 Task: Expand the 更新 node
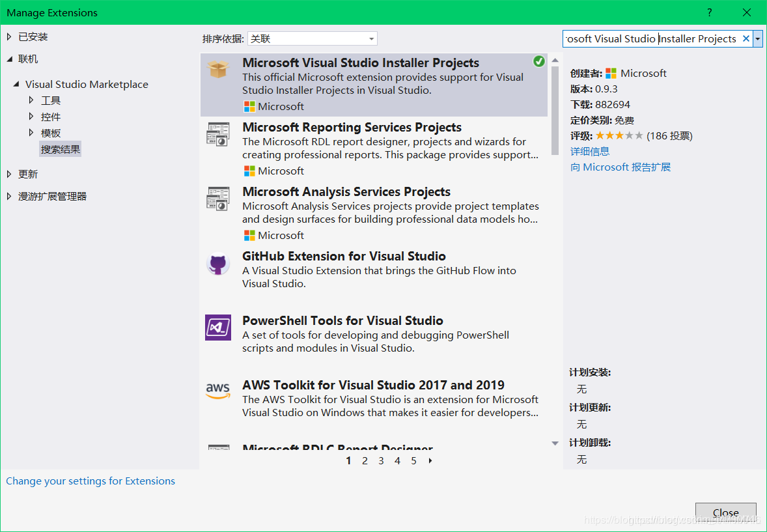pyautogui.click(x=9, y=174)
